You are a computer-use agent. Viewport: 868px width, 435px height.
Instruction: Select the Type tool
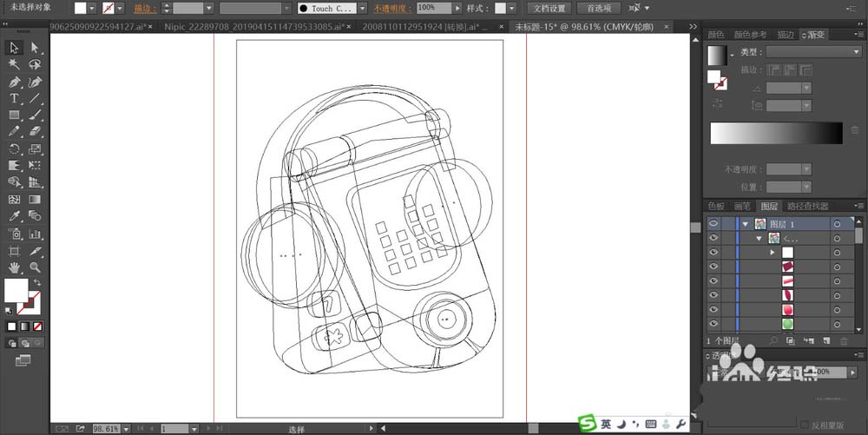pyautogui.click(x=15, y=98)
